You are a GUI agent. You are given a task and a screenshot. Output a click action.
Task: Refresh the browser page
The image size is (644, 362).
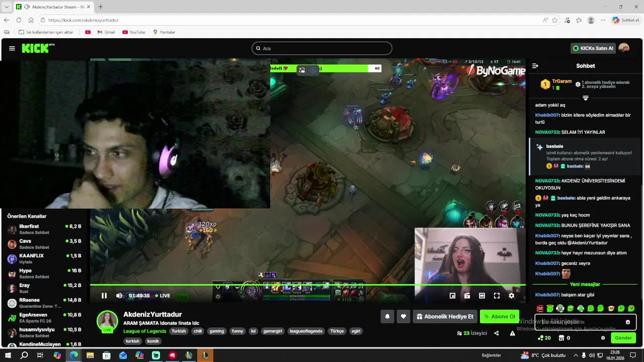click(19, 20)
